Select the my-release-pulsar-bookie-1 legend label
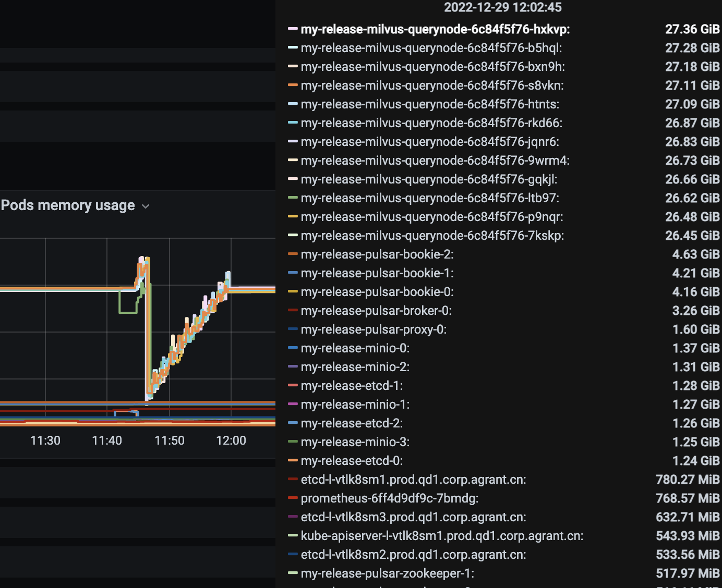Screen dimensions: 722x588 (x=377, y=273)
